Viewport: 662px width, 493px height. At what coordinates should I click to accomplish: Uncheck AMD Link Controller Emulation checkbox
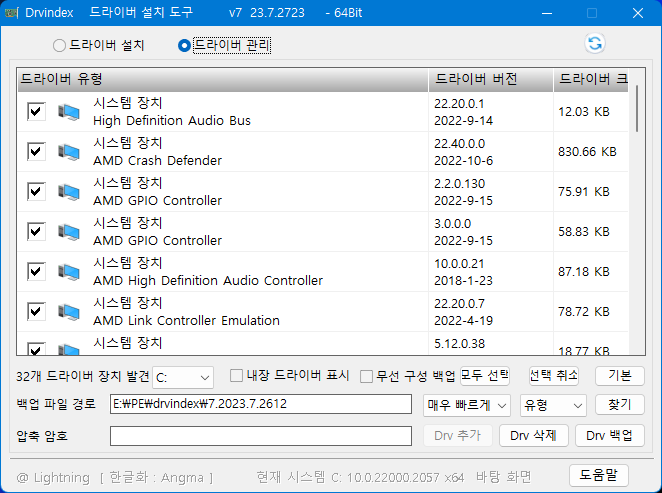[x=36, y=312]
